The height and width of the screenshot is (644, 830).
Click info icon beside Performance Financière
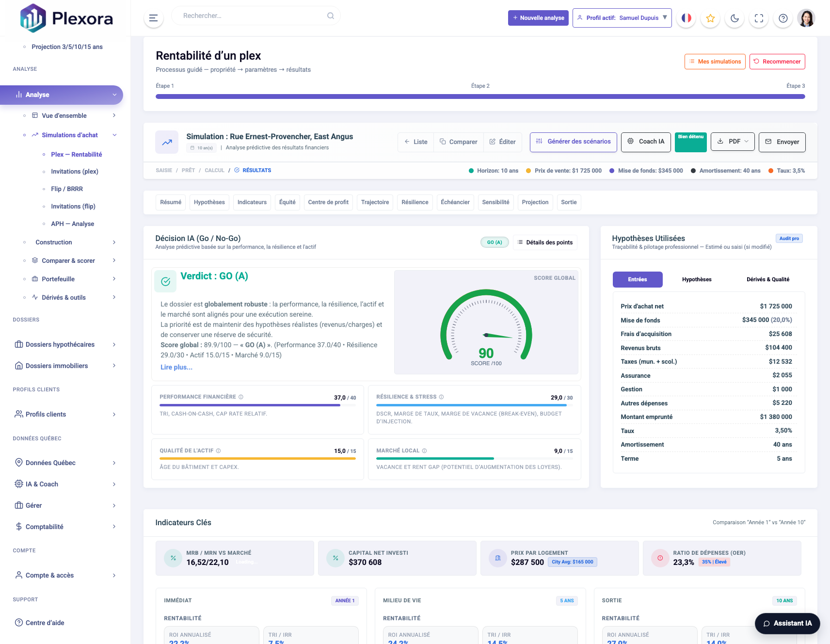[241, 397]
